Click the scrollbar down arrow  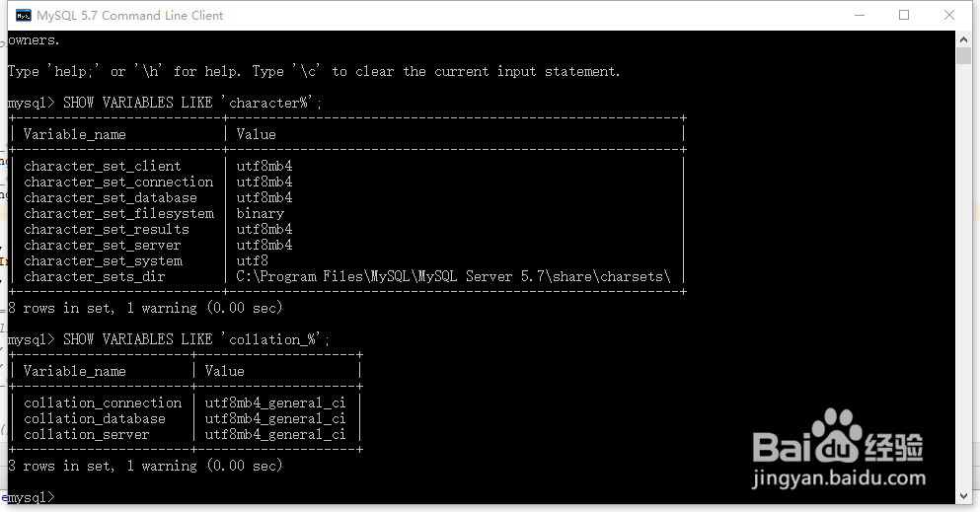pyautogui.click(x=964, y=496)
